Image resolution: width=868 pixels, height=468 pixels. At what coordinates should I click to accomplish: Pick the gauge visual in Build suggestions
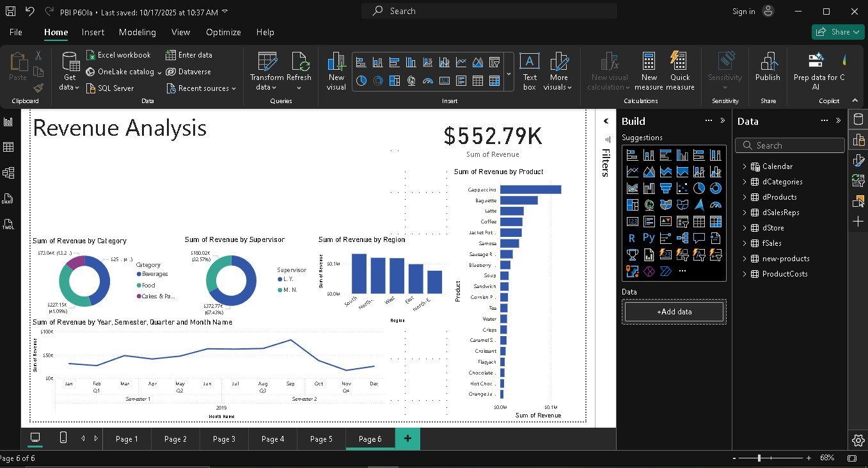point(715,205)
